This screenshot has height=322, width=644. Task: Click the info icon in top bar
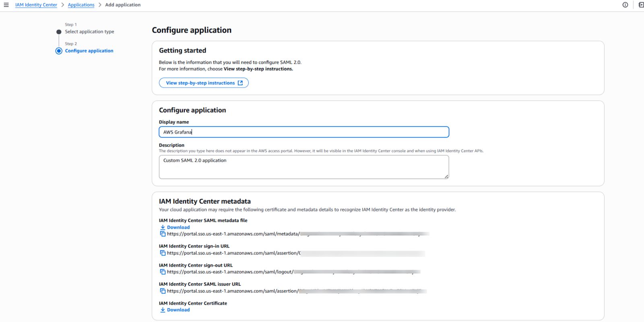[x=625, y=5]
